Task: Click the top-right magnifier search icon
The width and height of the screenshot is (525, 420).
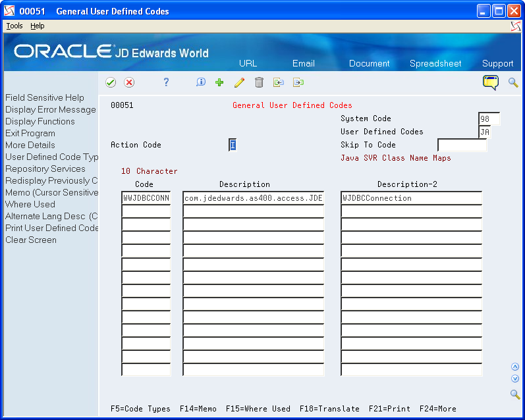Action: pos(513,82)
